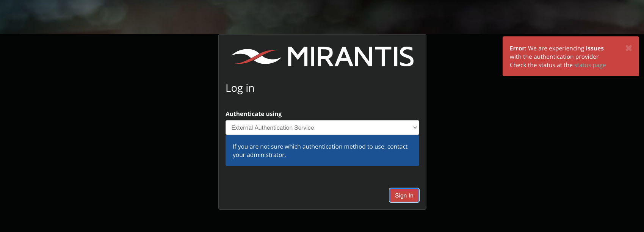The height and width of the screenshot is (232, 644).
Task: Click the Log in heading
Action: [240, 88]
